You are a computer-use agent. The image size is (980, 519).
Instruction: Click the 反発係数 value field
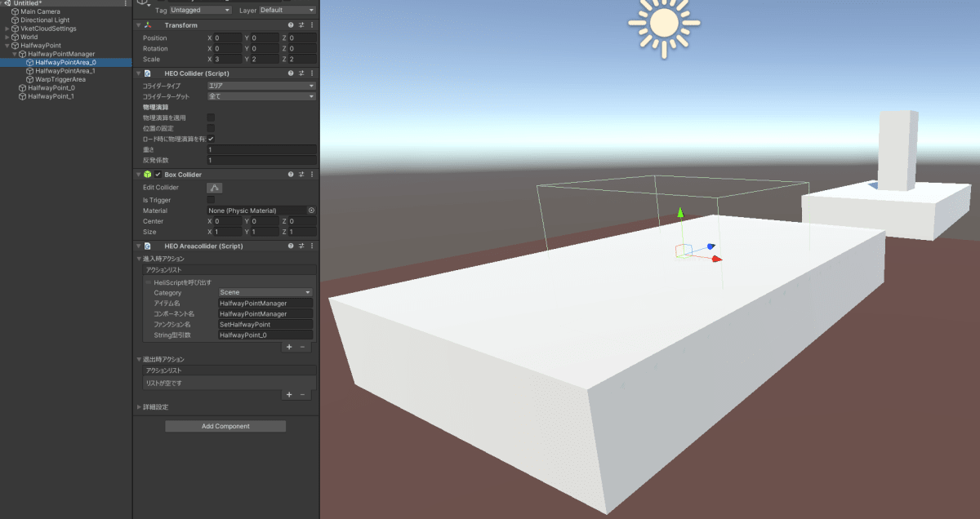click(261, 161)
